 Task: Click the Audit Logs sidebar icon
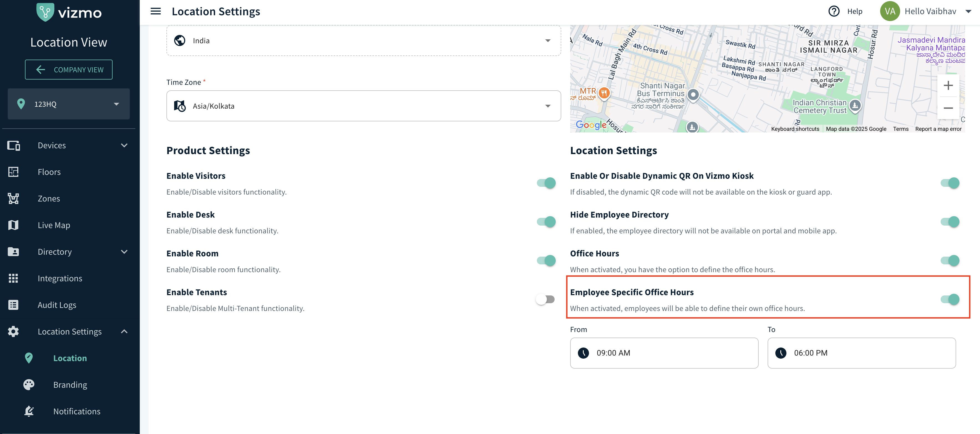tap(13, 305)
